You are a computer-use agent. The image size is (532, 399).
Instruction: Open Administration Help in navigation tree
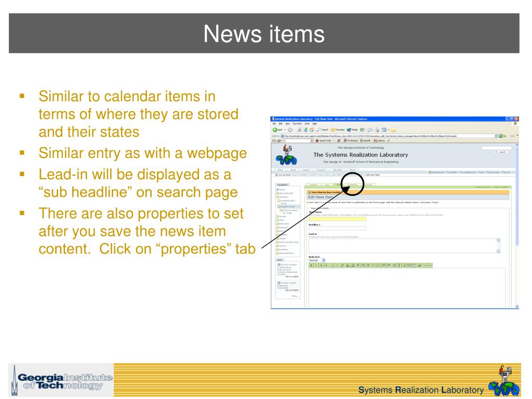pyautogui.click(x=287, y=242)
